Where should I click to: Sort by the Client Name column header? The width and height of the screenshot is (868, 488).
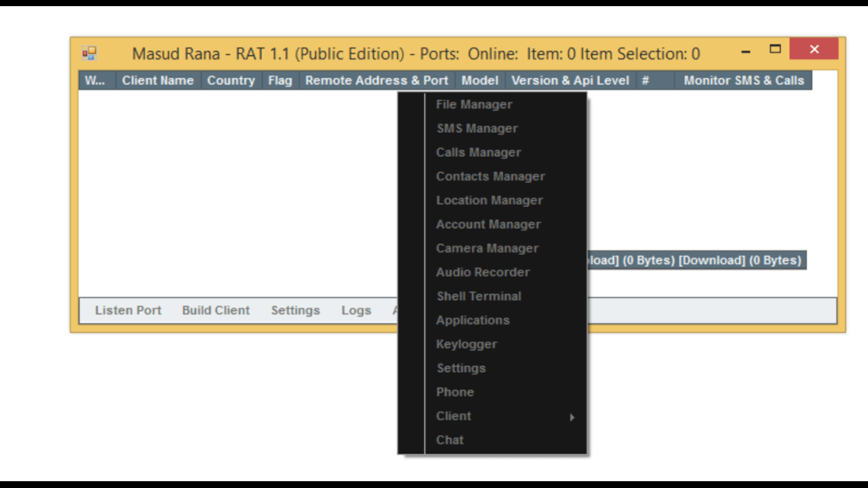click(158, 80)
